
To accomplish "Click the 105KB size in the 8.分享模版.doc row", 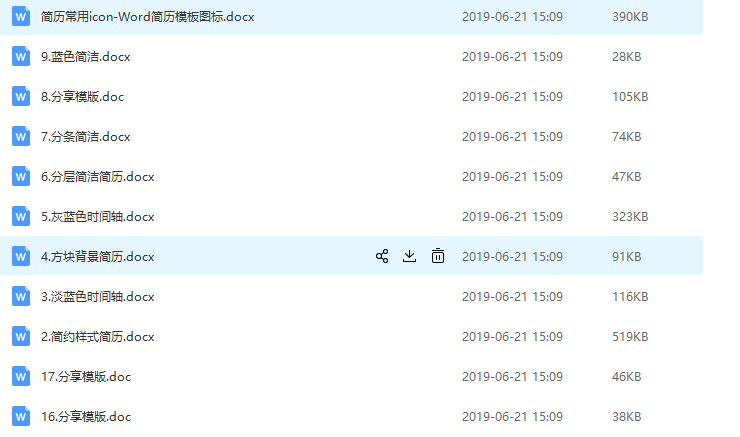I will (x=630, y=96).
